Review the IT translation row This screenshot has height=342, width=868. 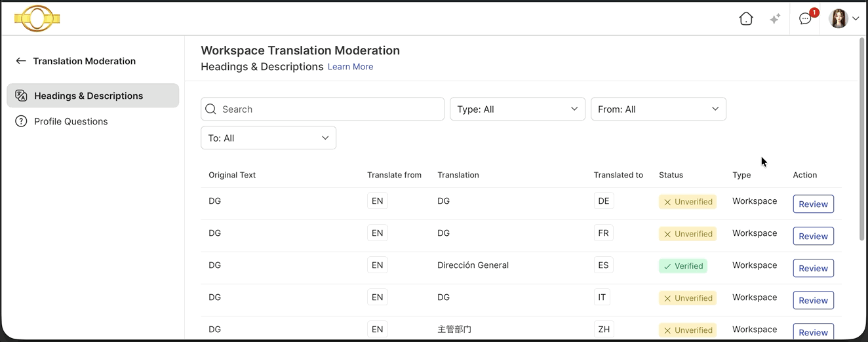tap(813, 300)
